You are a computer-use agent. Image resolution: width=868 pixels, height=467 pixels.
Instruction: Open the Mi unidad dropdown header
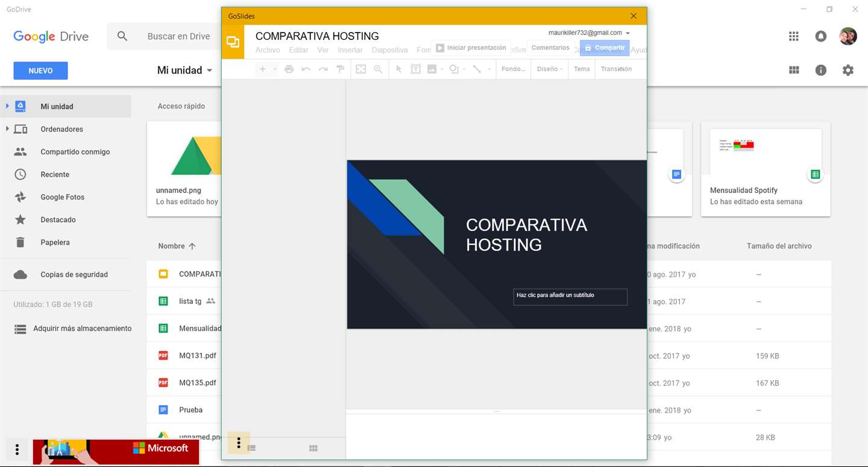[x=185, y=70]
